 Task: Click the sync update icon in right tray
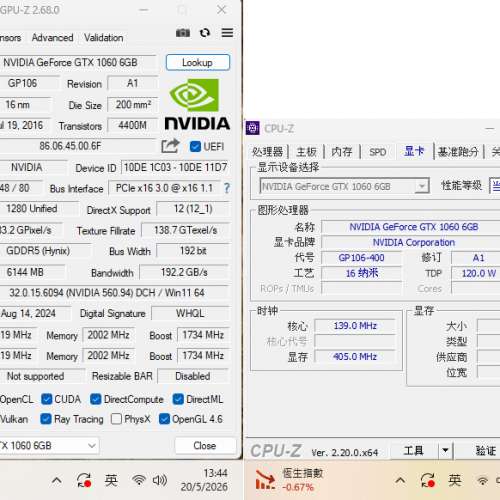click(428, 480)
